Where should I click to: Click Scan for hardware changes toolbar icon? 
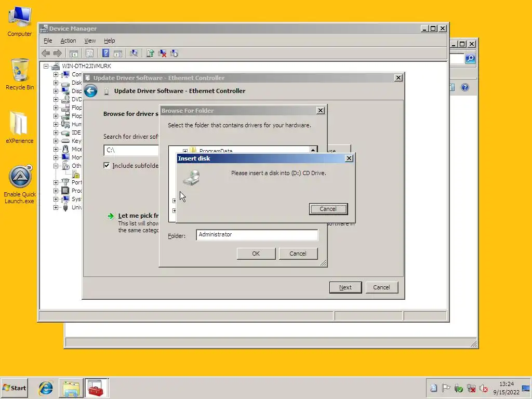[134, 54]
